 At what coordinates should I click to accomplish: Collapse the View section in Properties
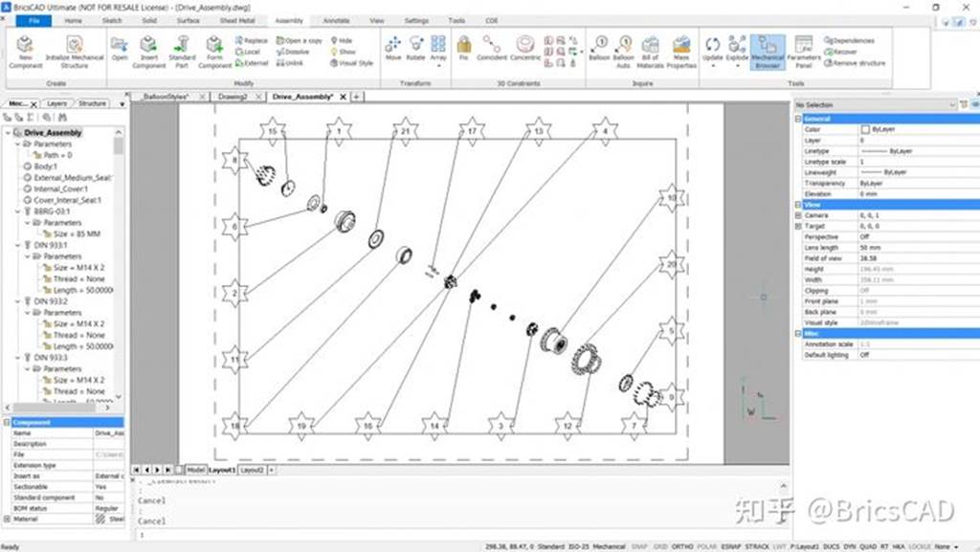[x=798, y=204]
